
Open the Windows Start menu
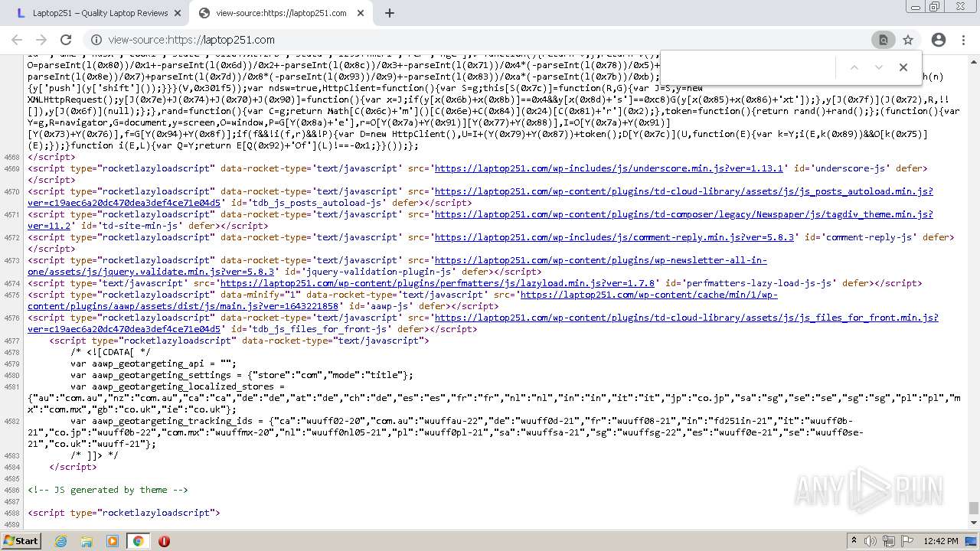[21, 540]
